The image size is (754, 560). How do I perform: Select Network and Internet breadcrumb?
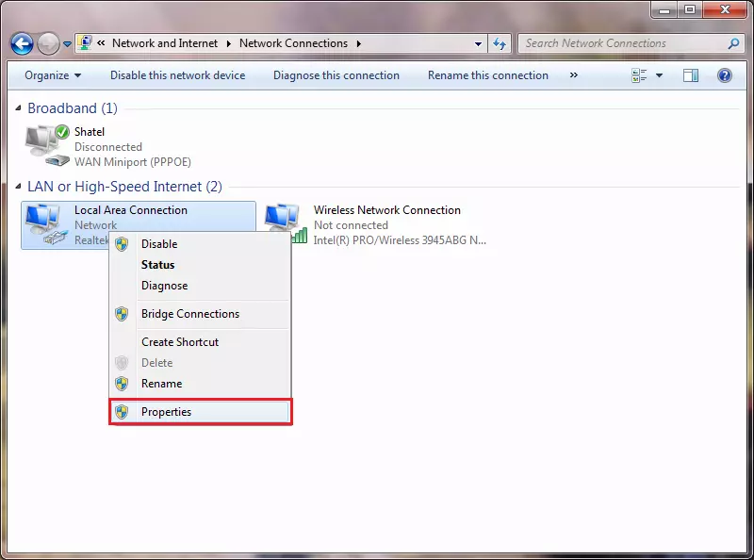click(x=165, y=43)
